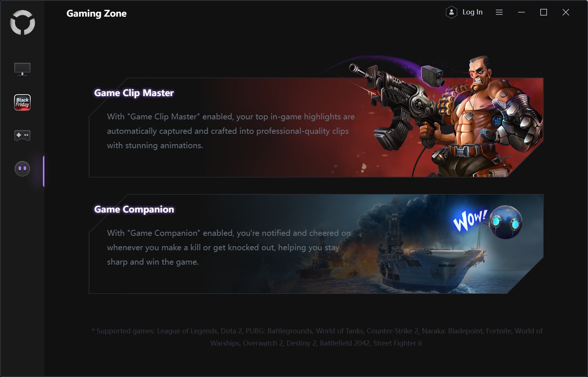Open the Game Clip Master card title
The image size is (588, 377).
coord(134,93)
